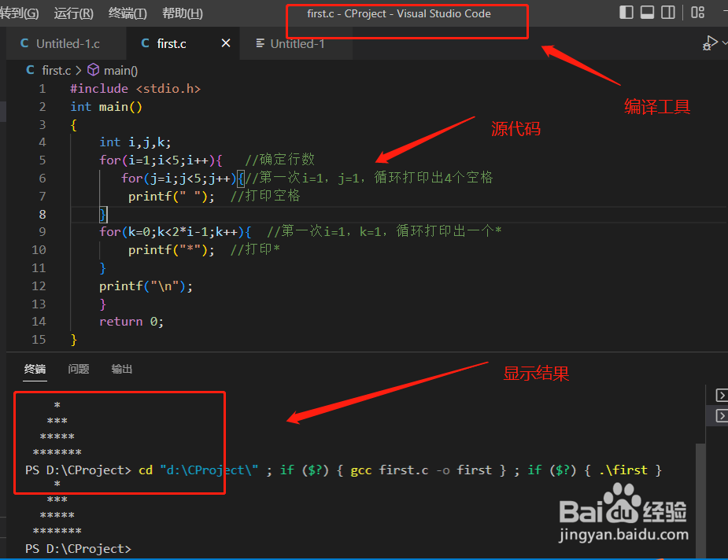Click the first.c breadcrumb
Viewport: 728px width, 560px height.
[x=56, y=71]
